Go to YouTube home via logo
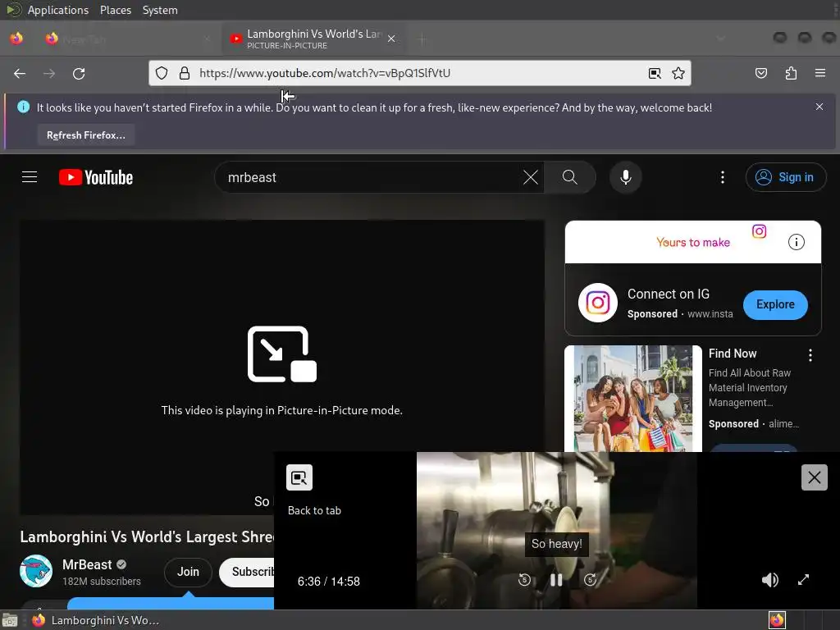 (96, 177)
